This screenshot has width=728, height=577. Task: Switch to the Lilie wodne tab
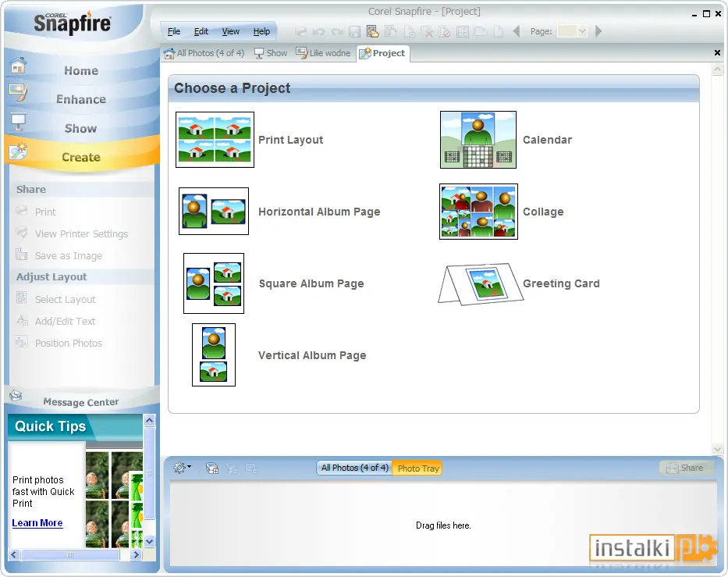tap(323, 53)
